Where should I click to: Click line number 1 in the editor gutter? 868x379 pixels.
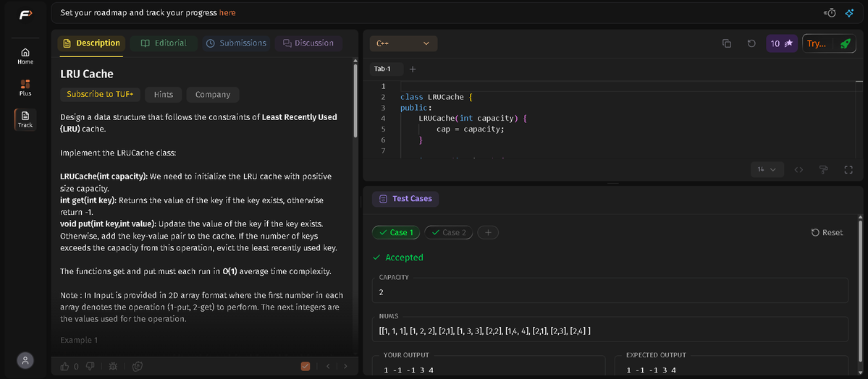tap(383, 86)
